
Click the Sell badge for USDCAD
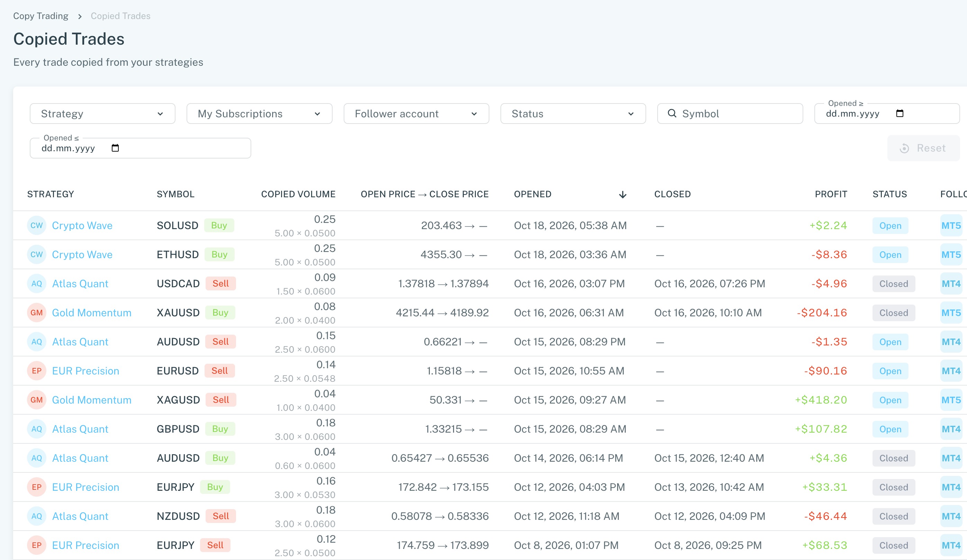click(221, 284)
